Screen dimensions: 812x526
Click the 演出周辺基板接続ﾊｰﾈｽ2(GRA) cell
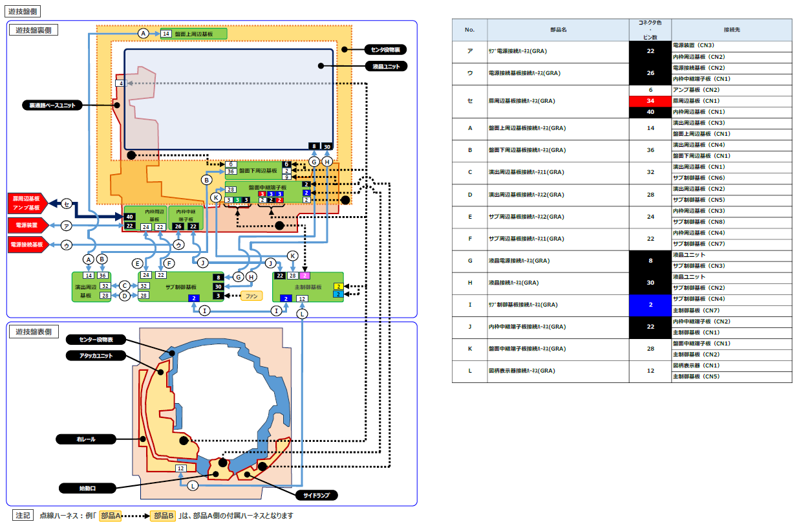pos(559,194)
